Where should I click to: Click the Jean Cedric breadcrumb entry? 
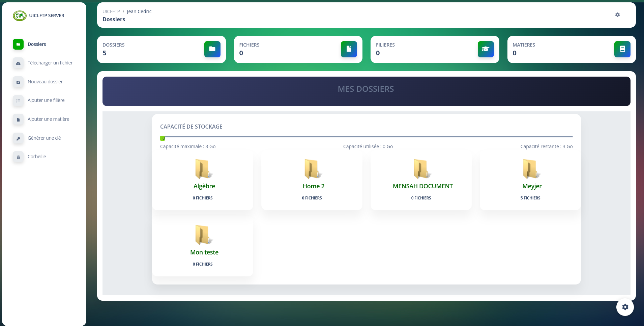tap(139, 11)
